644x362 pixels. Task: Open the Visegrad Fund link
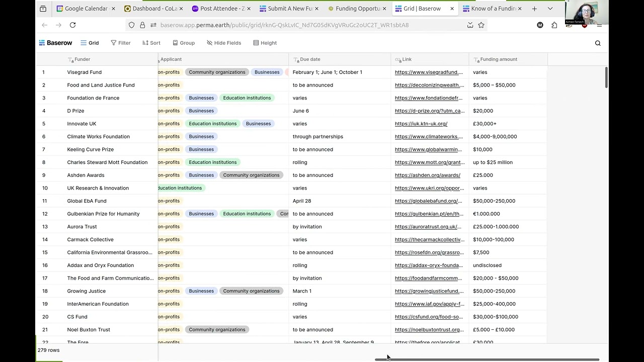point(429,72)
